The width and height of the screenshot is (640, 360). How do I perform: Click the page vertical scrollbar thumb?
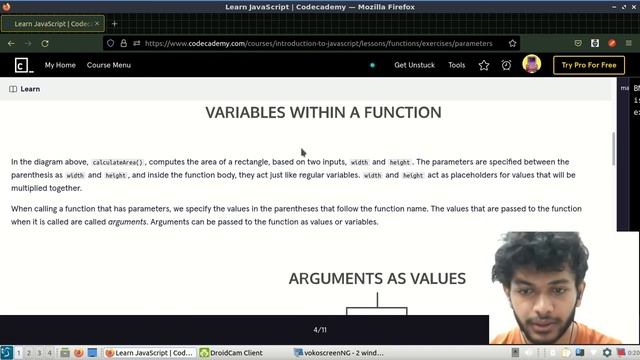[613, 149]
